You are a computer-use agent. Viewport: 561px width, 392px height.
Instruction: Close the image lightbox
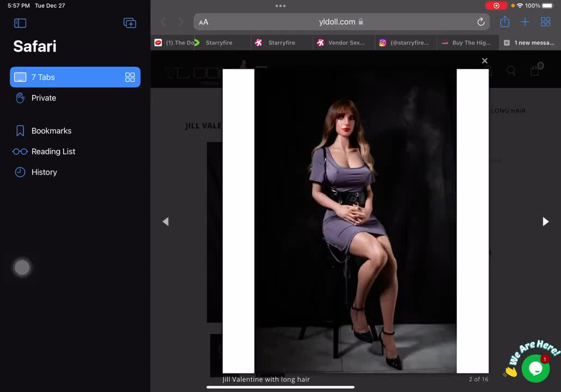coord(484,61)
